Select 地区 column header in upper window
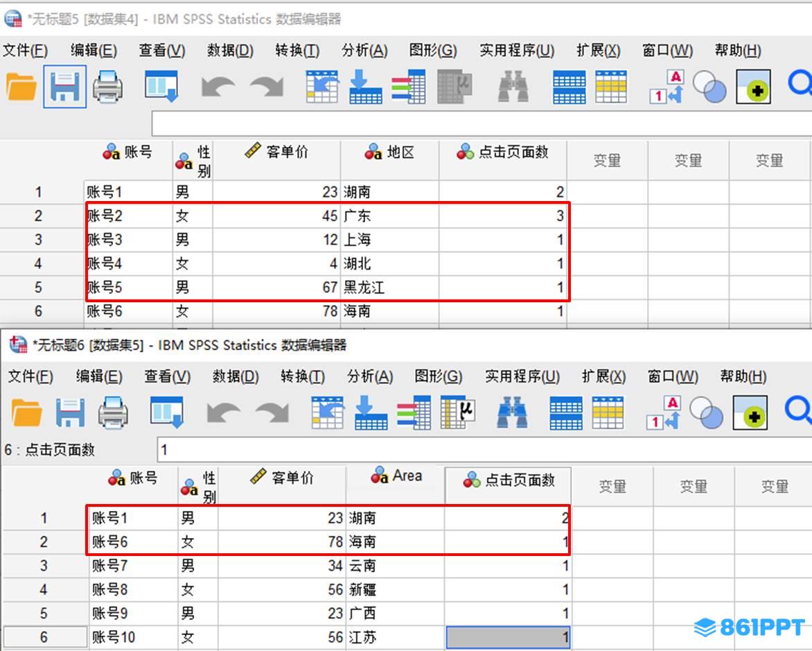812x651 pixels. (x=389, y=160)
